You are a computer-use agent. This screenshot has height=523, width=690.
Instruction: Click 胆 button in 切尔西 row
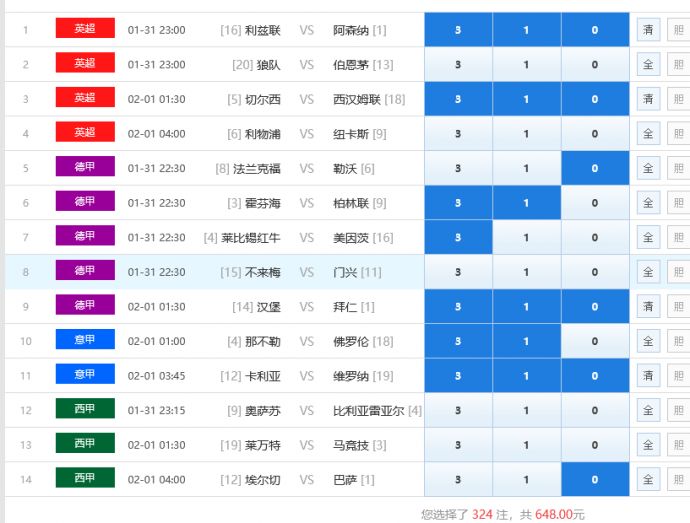point(678,99)
